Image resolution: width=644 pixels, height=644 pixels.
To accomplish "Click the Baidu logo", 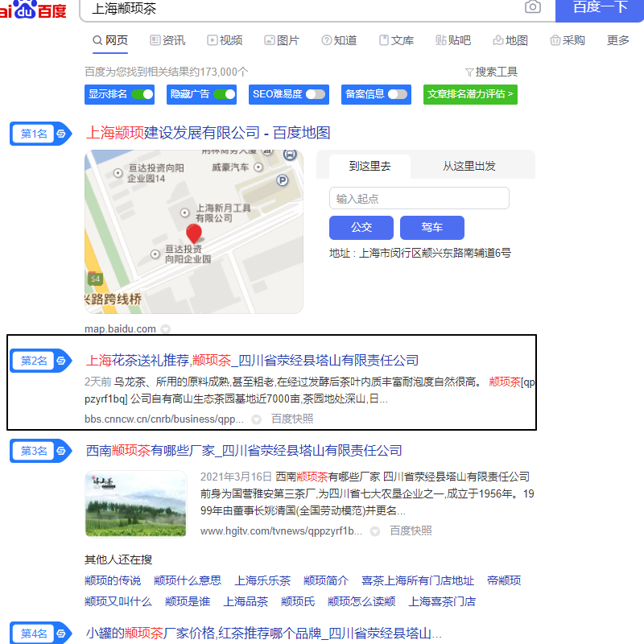I will [33, 10].
